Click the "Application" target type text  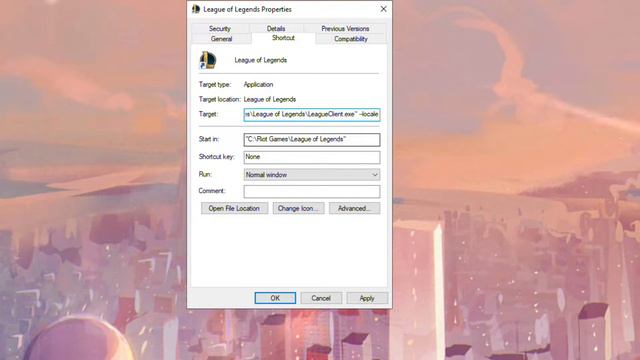[x=258, y=84]
